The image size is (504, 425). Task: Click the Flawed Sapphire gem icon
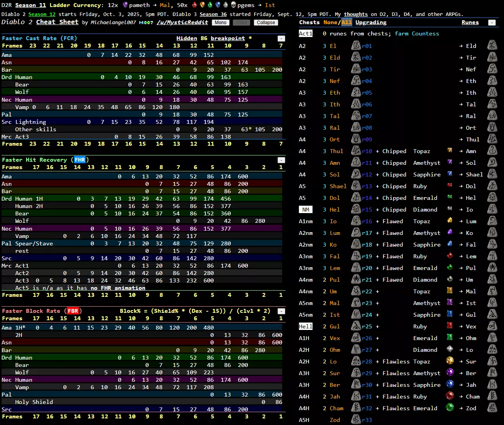[x=450, y=244]
